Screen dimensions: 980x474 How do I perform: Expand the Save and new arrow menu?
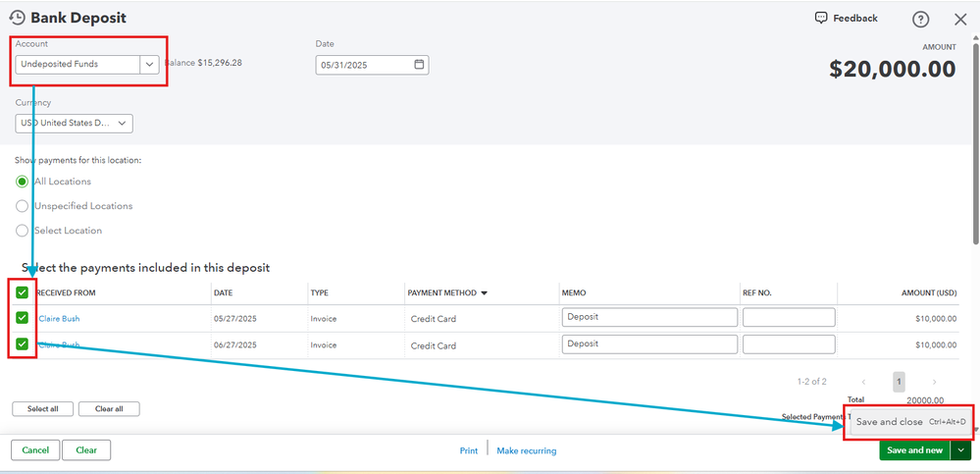961,450
